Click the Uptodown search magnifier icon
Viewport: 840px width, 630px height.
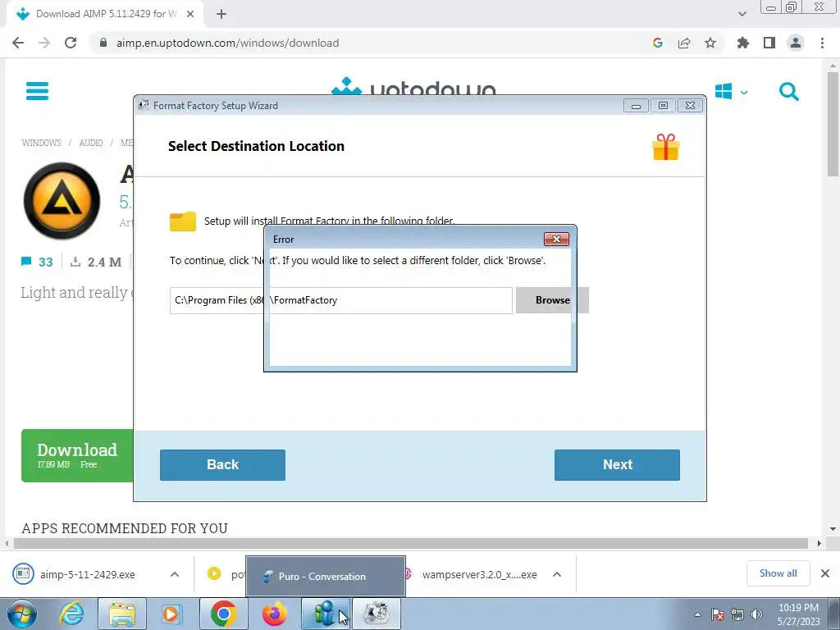click(x=788, y=92)
